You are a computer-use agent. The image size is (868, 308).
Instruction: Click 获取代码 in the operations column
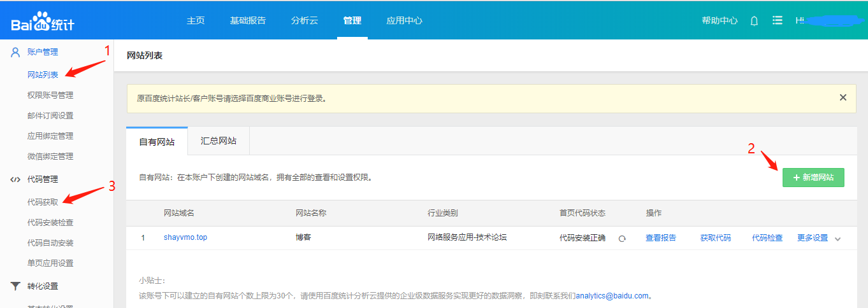(x=715, y=238)
